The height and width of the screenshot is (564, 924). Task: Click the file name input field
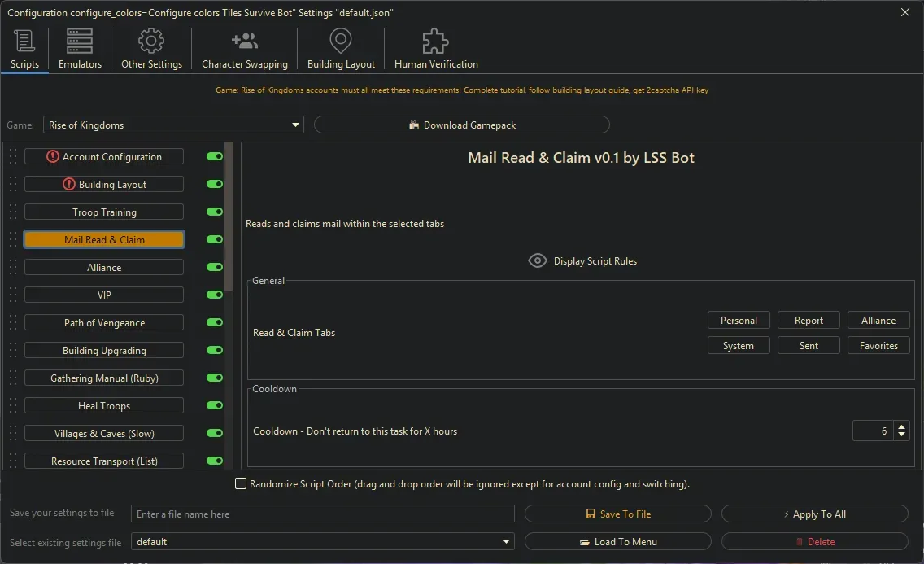tap(323, 514)
